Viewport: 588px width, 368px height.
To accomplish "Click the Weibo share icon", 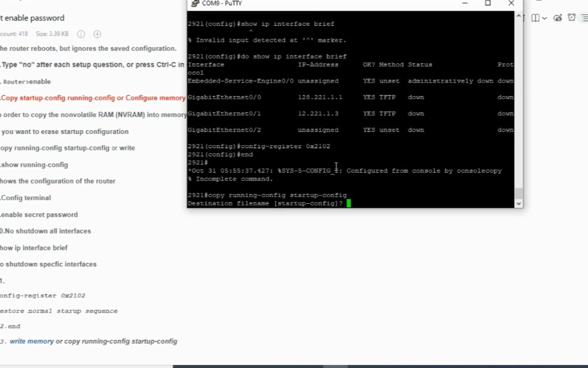I will (x=558, y=18).
